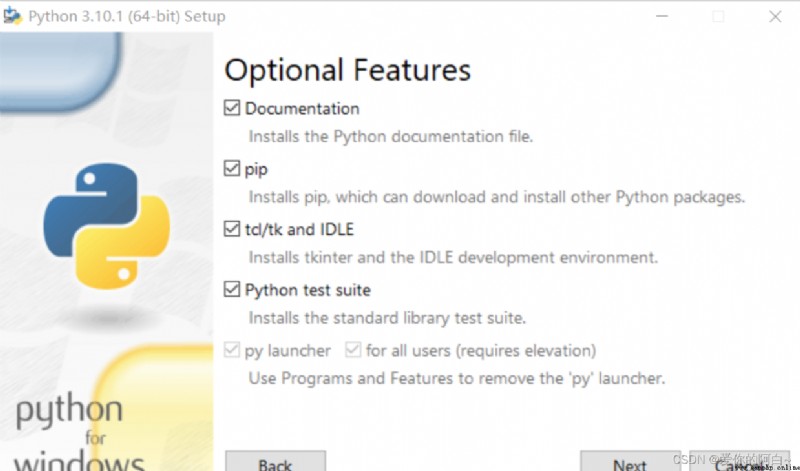Toggle the for all users checkbox
This screenshot has height=471, width=800.
coord(353,350)
